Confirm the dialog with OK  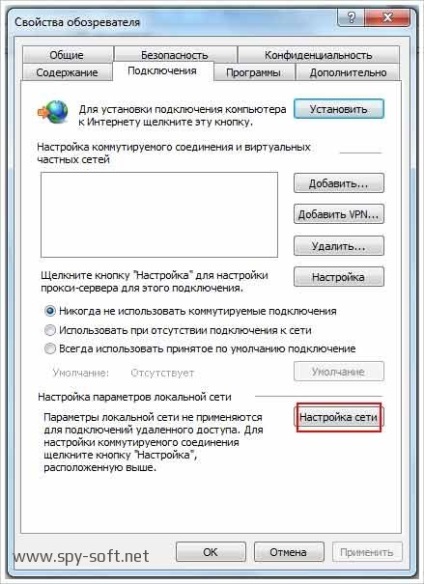point(211,552)
